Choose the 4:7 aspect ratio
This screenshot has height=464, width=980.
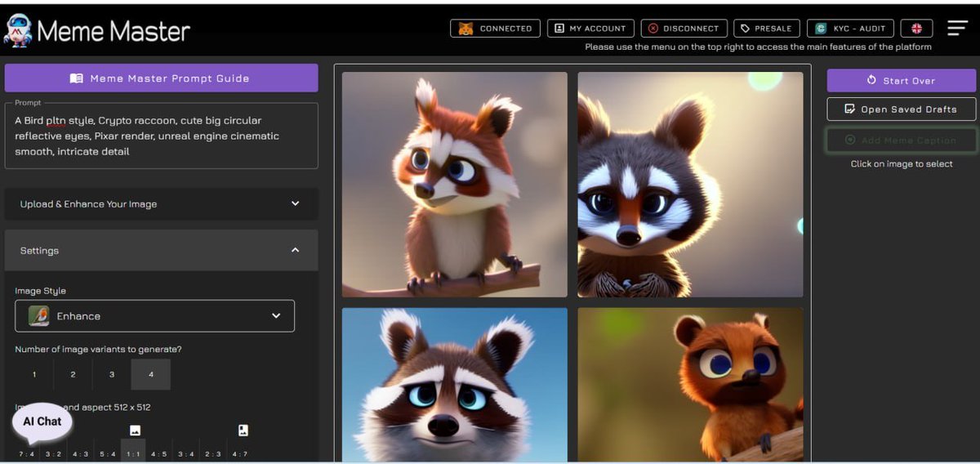(239, 453)
